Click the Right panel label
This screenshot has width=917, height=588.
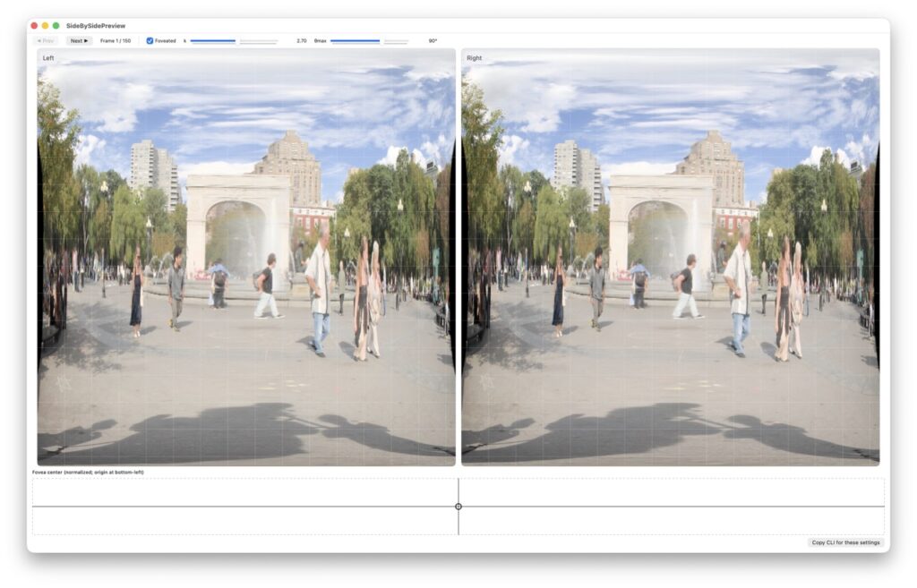(x=474, y=58)
